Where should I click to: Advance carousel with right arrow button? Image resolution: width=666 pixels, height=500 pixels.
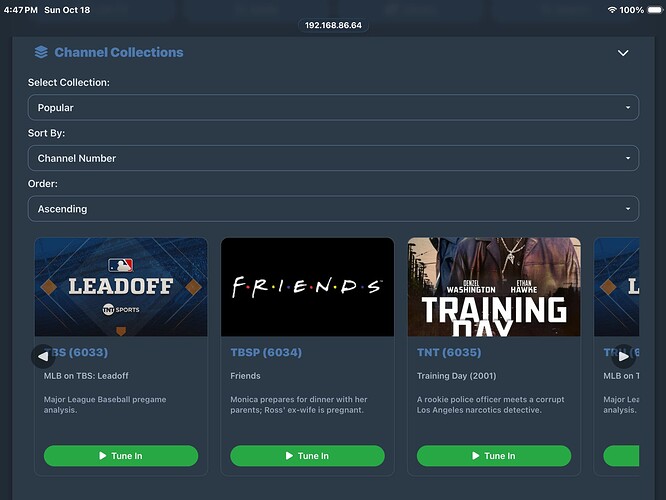(x=623, y=356)
